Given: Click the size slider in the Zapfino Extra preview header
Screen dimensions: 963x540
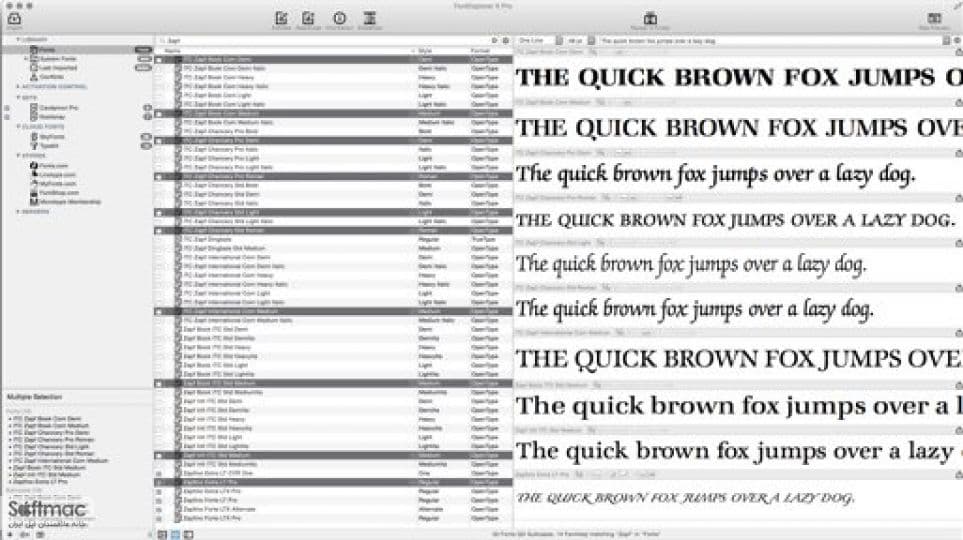Looking at the screenshot, I should 624,475.
